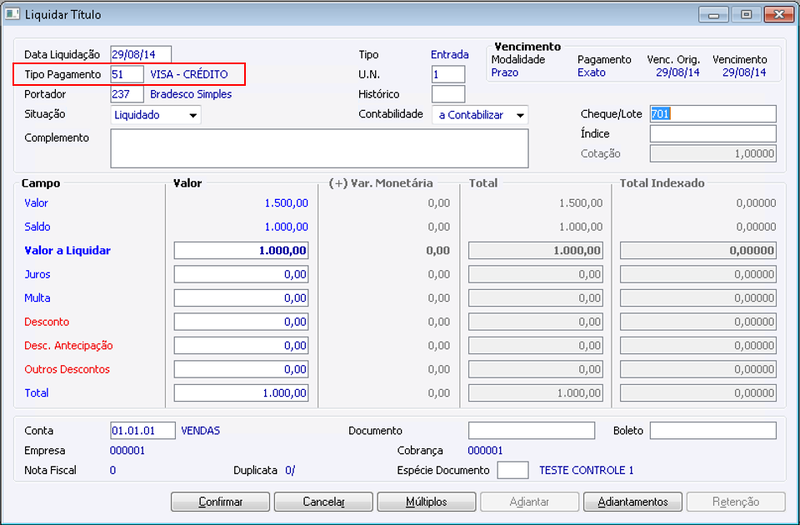Click the Total value field in the Valor column
The width and height of the screenshot is (800, 525).
(x=241, y=393)
